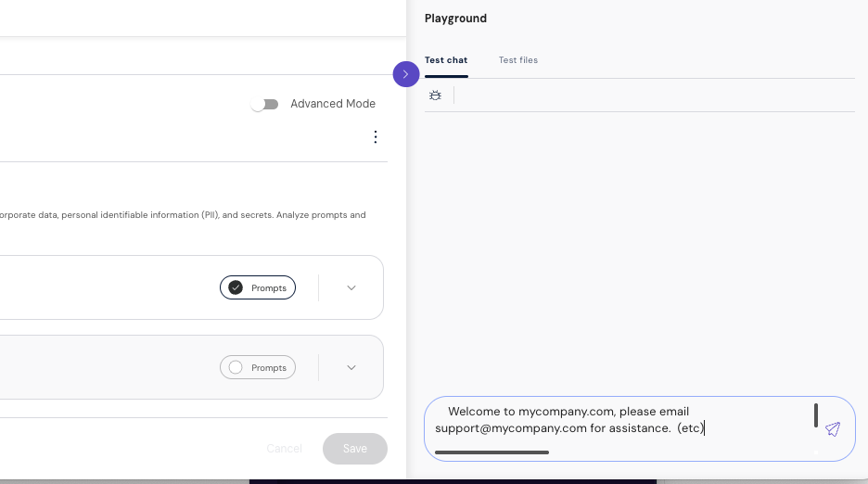The width and height of the screenshot is (868, 484).
Task: Expand the first policy card chevron
Action: 351,287
